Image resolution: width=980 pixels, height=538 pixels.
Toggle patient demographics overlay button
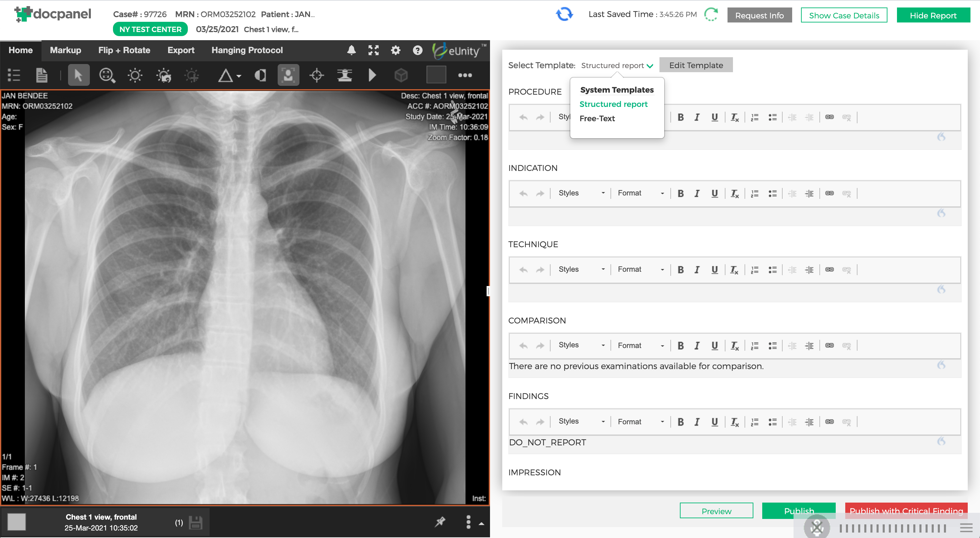[x=288, y=75]
